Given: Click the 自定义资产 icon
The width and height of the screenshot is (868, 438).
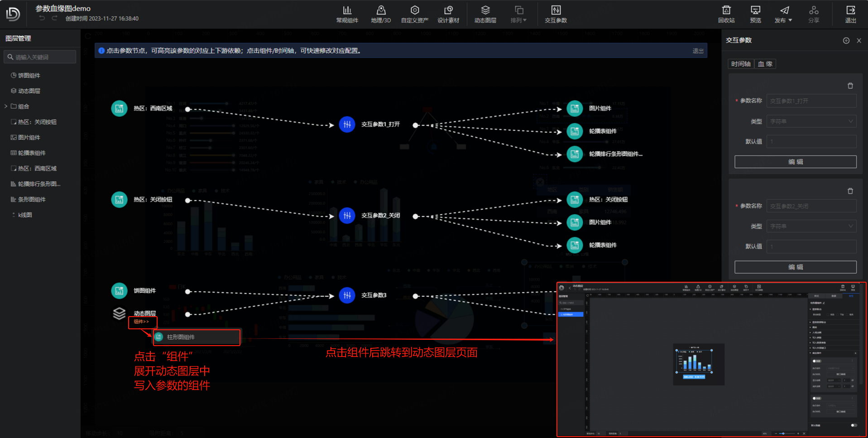Looking at the screenshot, I should (414, 14).
